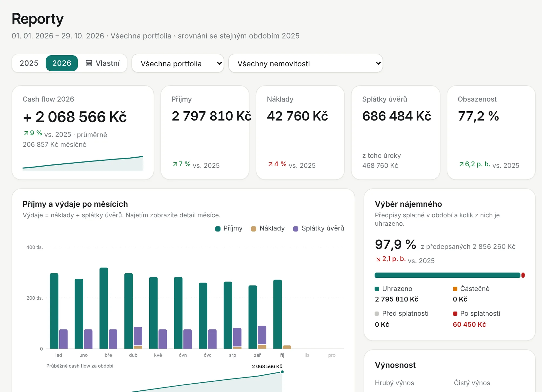
Task: Click the red up arrow beside 4 %
Action: coord(270,164)
